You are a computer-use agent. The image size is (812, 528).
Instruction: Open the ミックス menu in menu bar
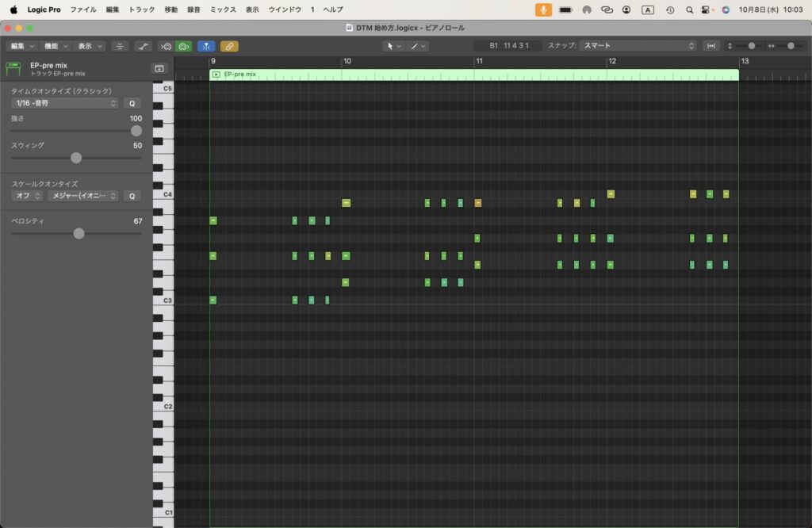coord(223,10)
